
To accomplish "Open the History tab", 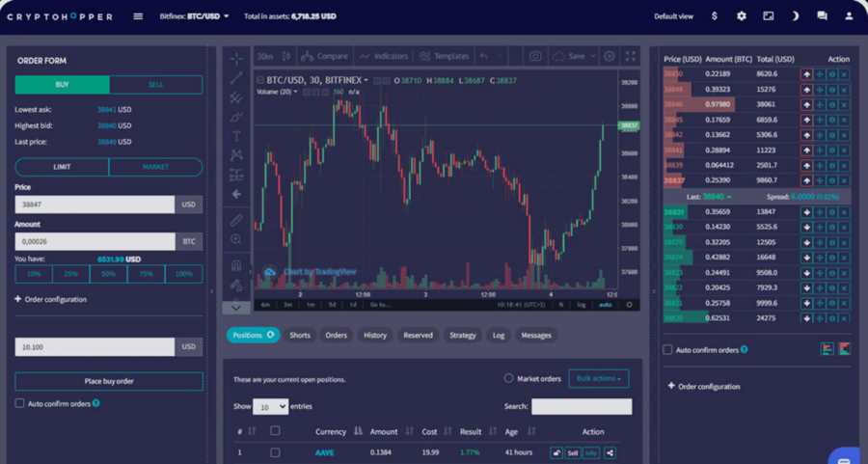I will (x=375, y=335).
